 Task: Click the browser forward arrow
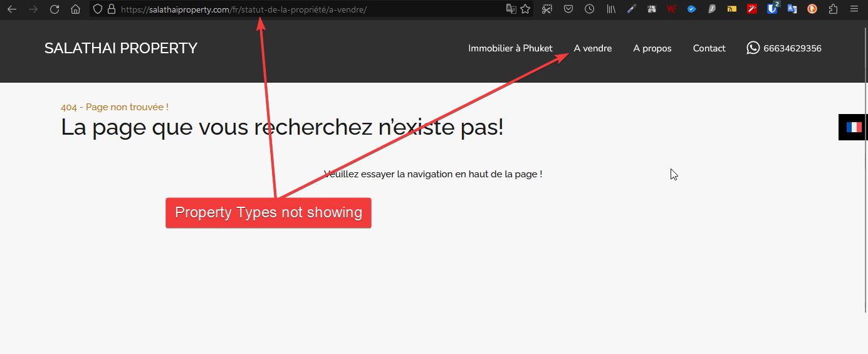33,9
